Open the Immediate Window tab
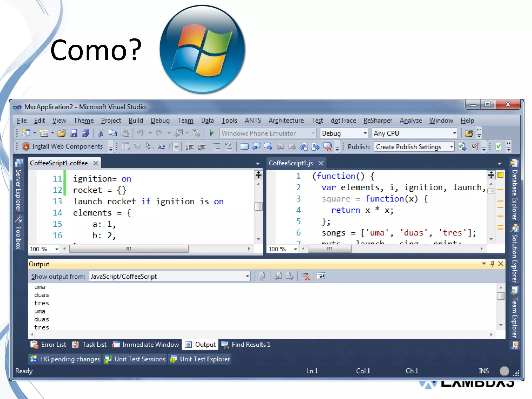Image resolution: width=532 pixels, height=399 pixels. 145,345
